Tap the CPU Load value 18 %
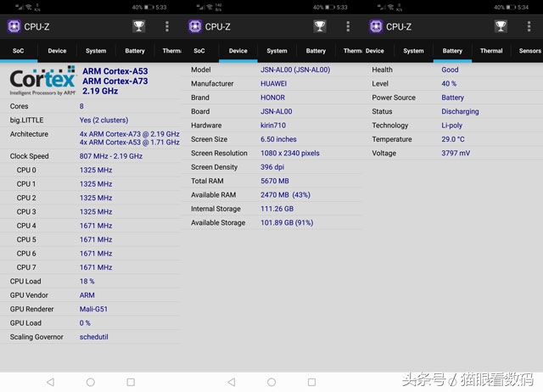 87,281
